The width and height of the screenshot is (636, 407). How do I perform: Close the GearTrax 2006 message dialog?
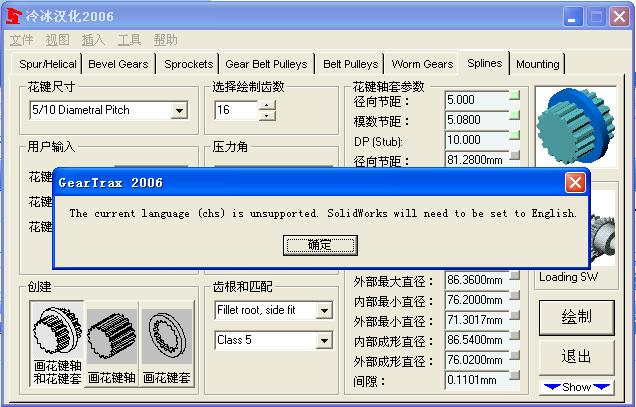(x=575, y=183)
